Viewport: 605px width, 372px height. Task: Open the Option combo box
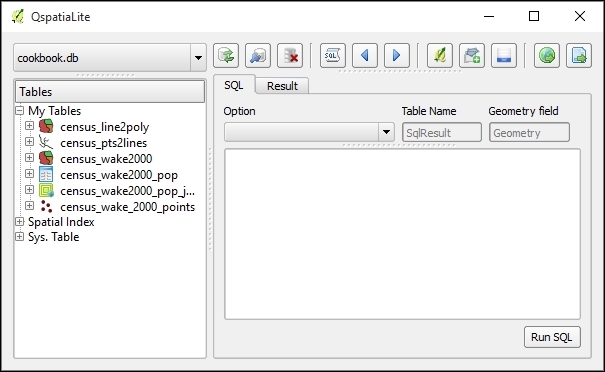309,132
